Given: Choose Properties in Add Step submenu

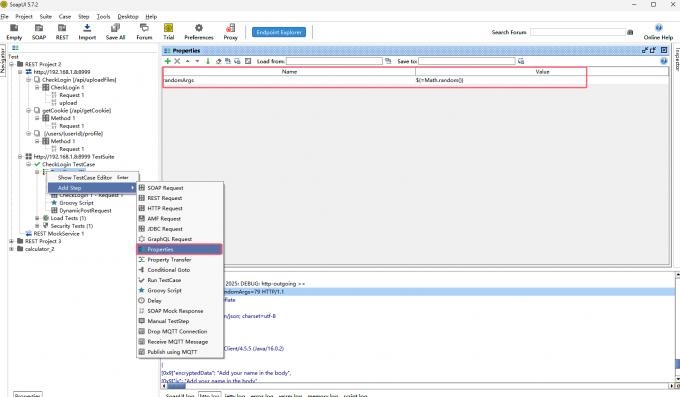Looking at the screenshot, I should pyautogui.click(x=180, y=249).
